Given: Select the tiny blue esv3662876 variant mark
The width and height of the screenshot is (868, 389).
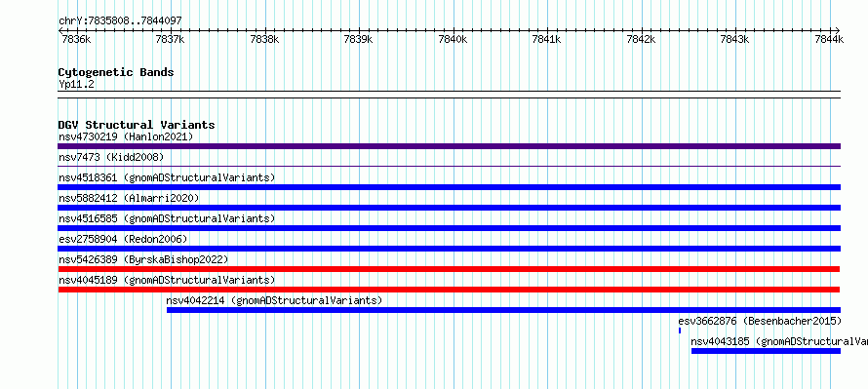Looking at the screenshot, I should [x=680, y=331].
